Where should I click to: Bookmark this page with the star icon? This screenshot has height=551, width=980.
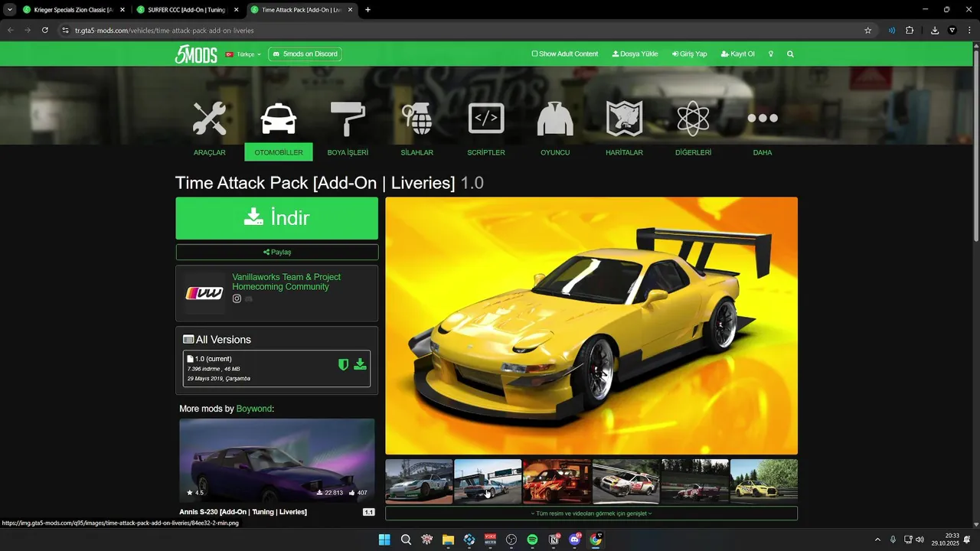[x=867, y=31]
